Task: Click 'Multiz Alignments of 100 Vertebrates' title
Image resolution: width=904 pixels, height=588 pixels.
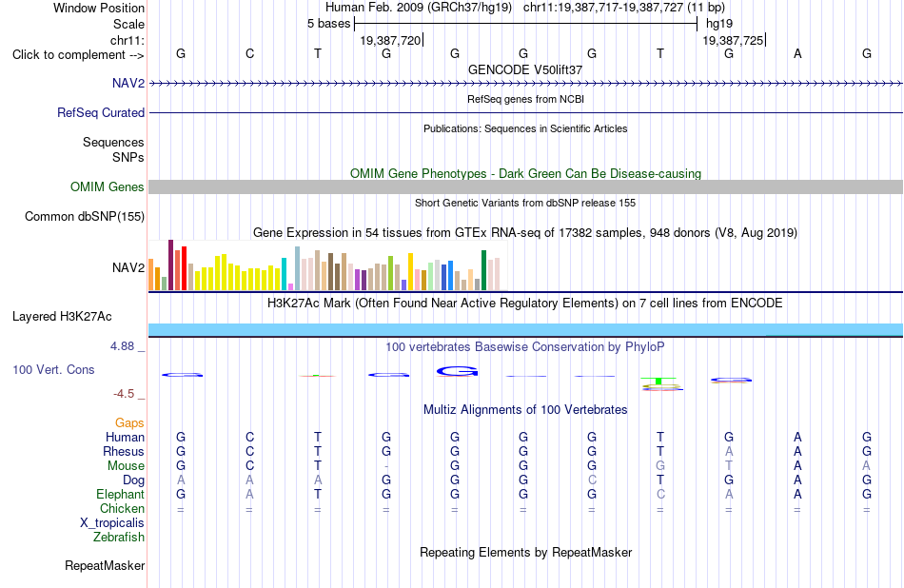Action: [525, 410]
